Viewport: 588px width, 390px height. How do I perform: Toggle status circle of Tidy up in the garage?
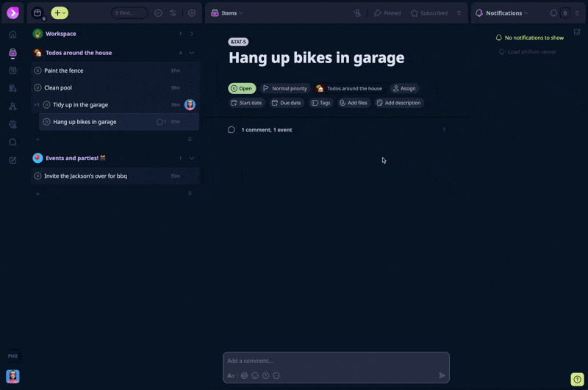click(46, 105)
